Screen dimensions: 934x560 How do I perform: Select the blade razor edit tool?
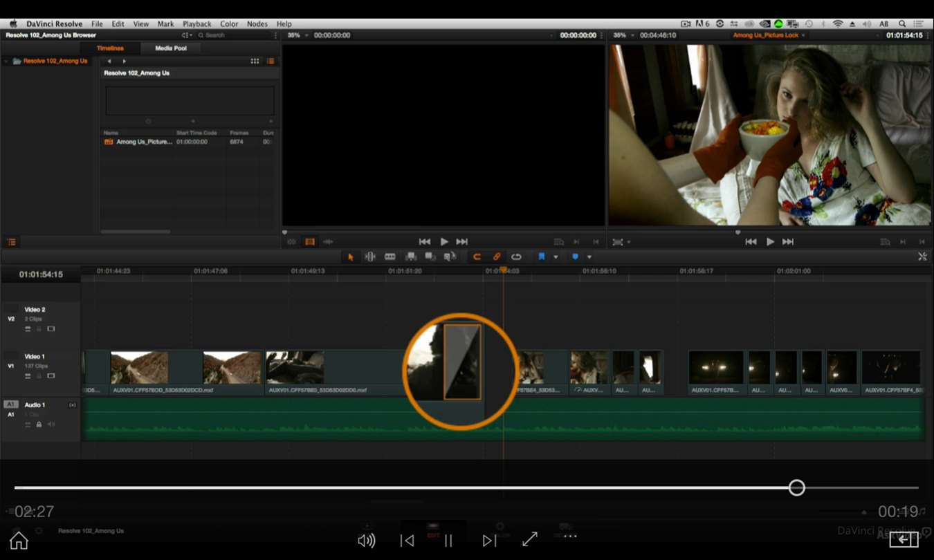(390, 257)
